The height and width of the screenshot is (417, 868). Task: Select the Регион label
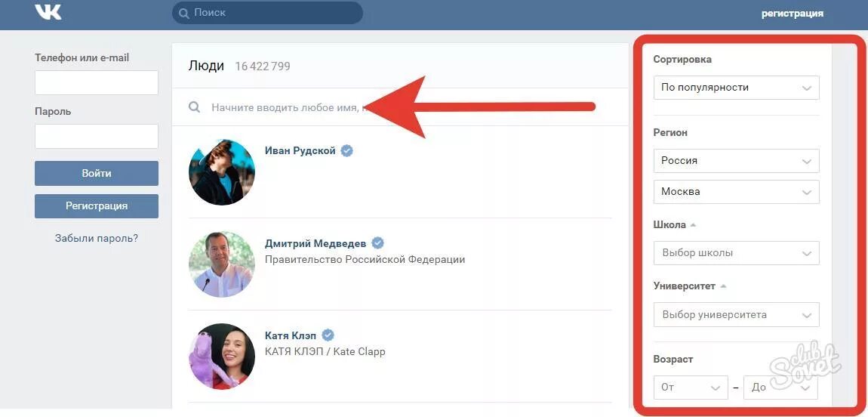(x=670, y=133)
